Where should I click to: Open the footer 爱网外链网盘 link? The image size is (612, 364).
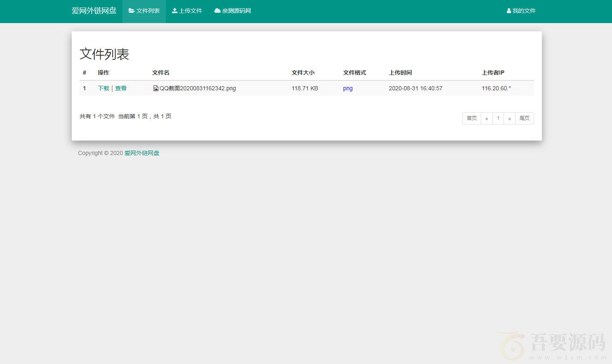142,153
